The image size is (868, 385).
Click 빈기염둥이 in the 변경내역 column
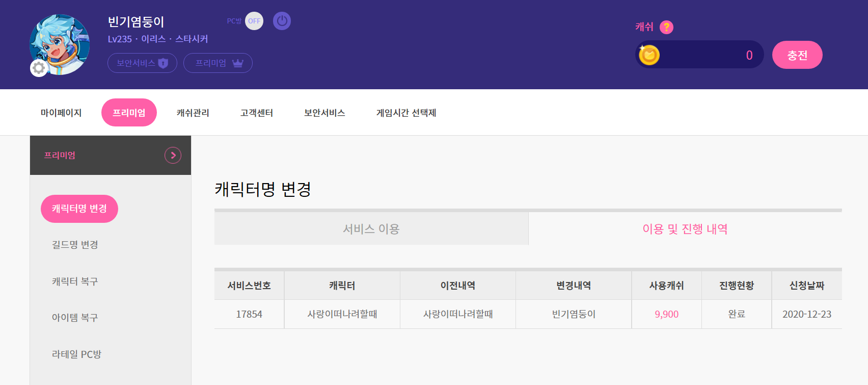(574, 314)
